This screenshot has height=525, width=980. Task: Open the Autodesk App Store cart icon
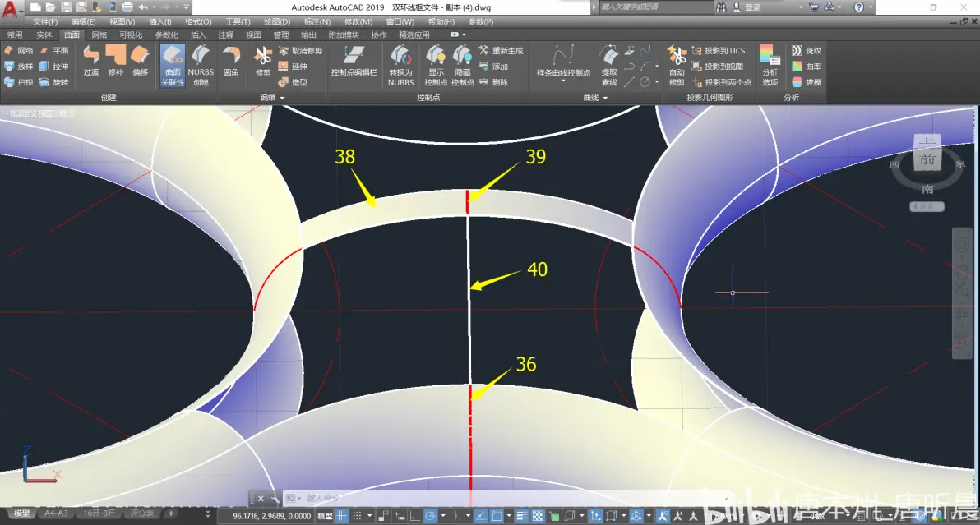point(814,7)
